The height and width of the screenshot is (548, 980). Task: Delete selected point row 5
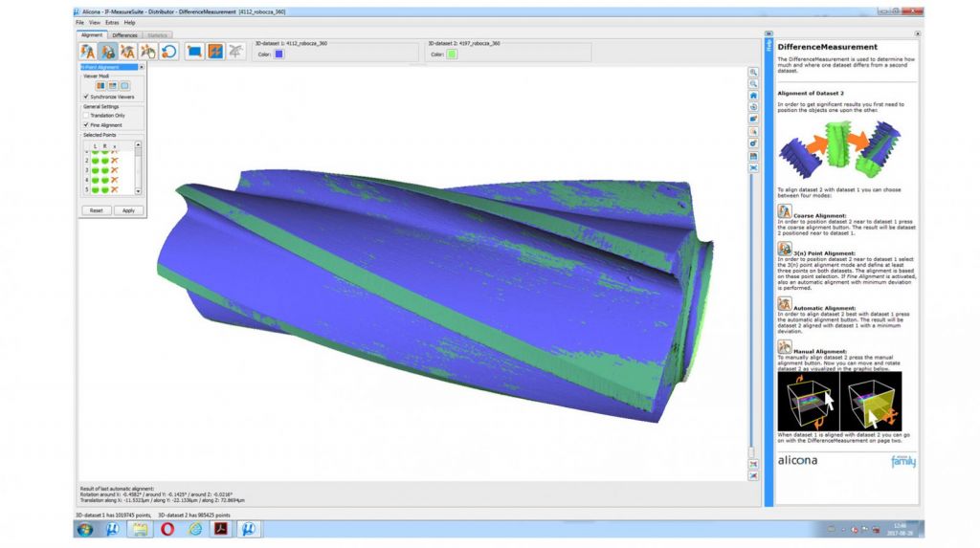pyautogui.click(x=115, y=189)
